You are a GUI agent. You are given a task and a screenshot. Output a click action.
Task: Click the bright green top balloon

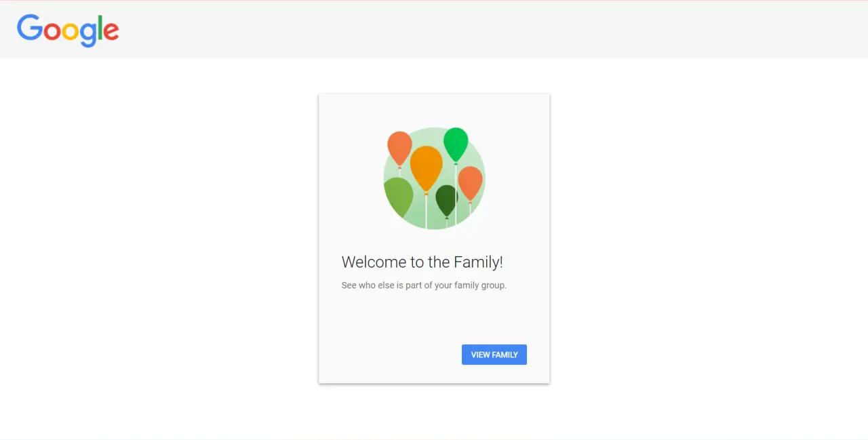click(x=456, y=144)
